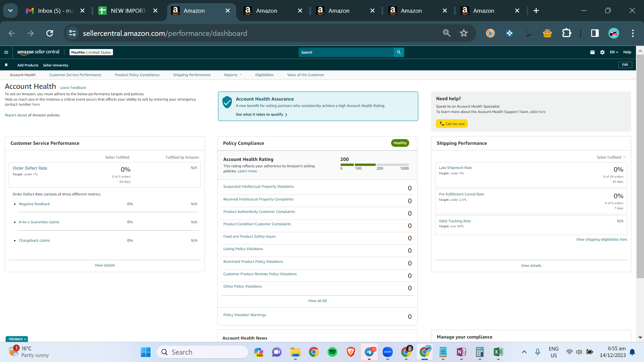Click the Amazon Seller Central logo
Viewport: 644px width, 362px height.
click(38, 52)
